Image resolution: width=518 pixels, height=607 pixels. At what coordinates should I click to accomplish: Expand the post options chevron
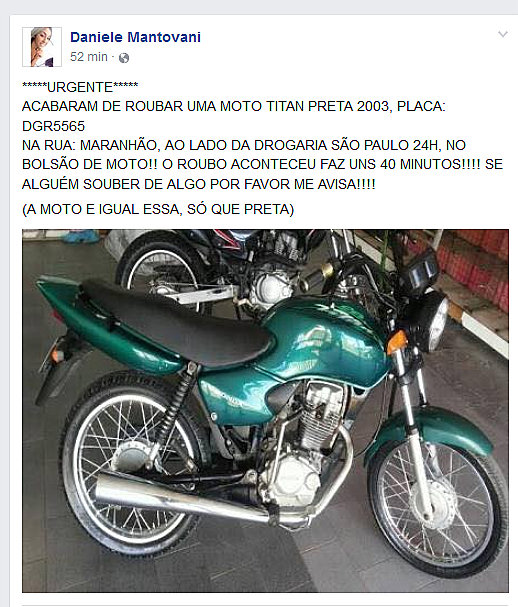click(x=503, y=34)
